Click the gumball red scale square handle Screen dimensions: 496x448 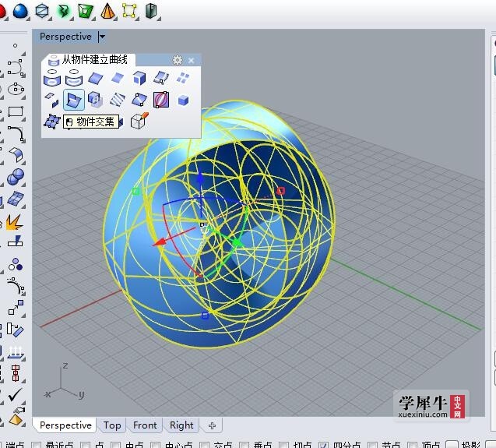pos(280,191)
